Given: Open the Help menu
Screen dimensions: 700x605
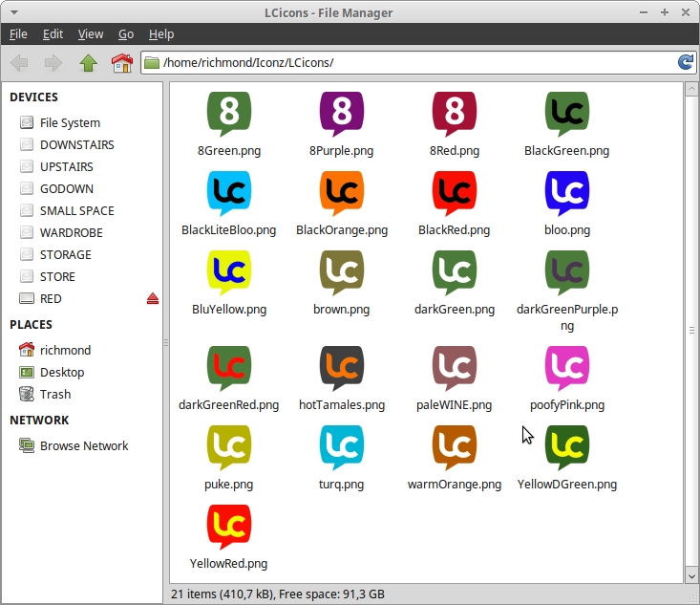Looking at the screenshot, I should (x=161, y=33).
